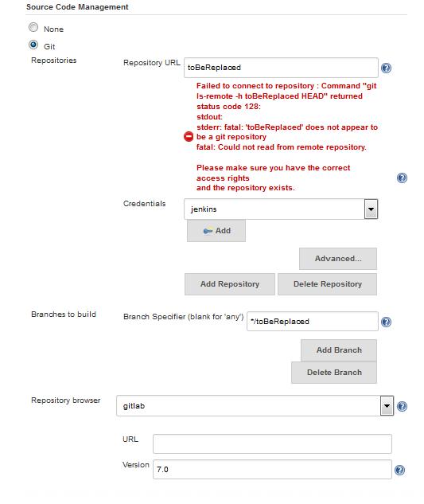424x504 pixels.
Task: Click the empty gitlab URL field
Action: click(272, 444)
